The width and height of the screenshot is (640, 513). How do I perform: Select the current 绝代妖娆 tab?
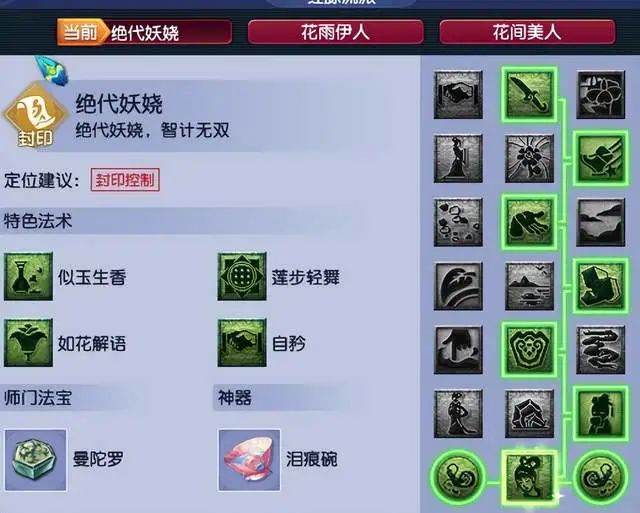click(x=144, y=32)
